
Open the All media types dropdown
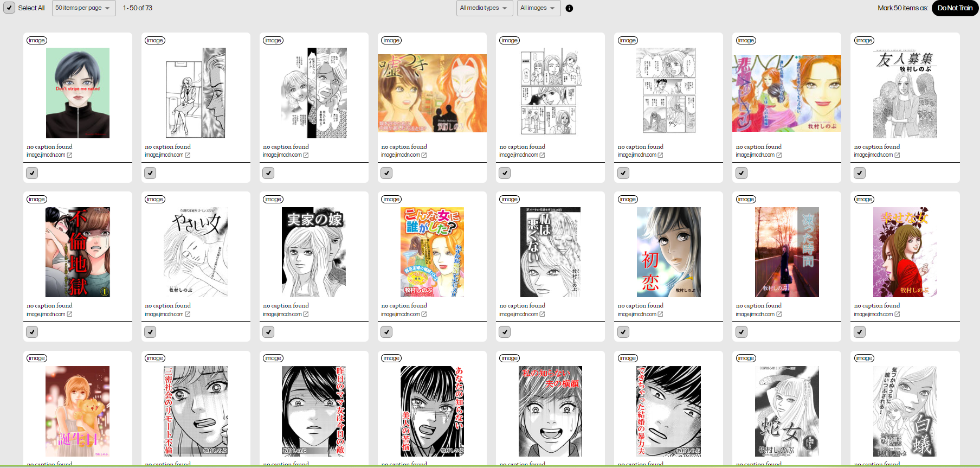(x=484, y=8)
